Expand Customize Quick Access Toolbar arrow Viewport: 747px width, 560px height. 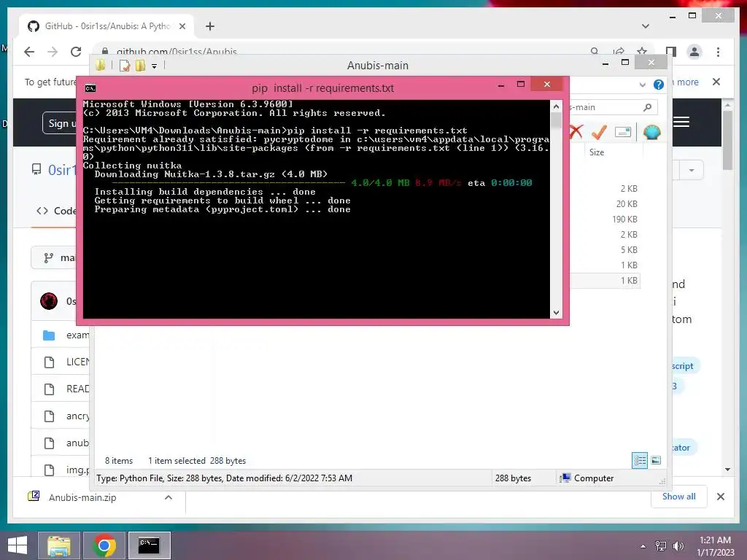point(155,66)
